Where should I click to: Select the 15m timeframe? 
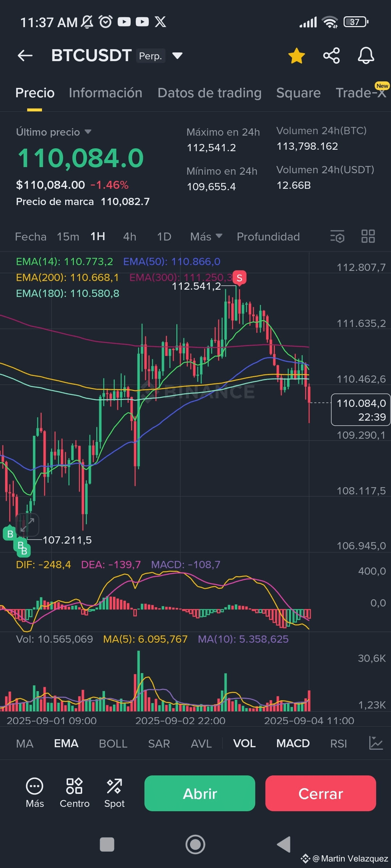tap(68, 237)
